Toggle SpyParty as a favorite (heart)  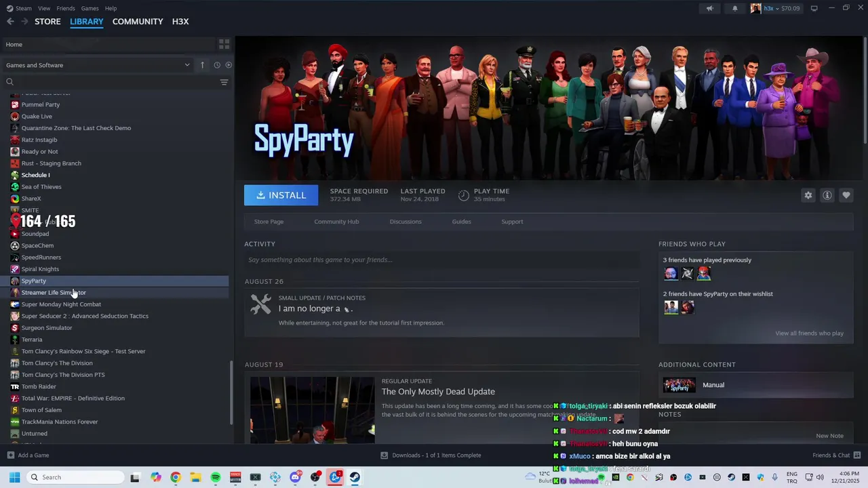click(846, 195)
